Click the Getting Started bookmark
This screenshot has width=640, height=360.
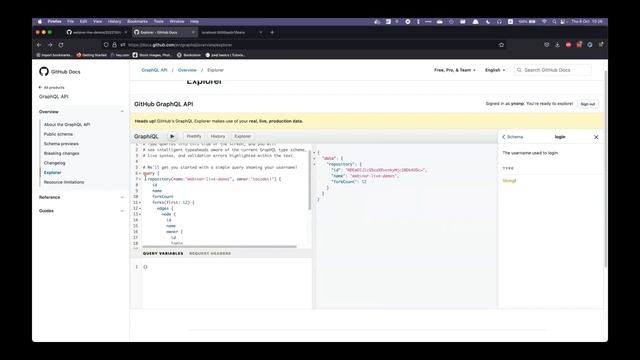click(91, 55)
